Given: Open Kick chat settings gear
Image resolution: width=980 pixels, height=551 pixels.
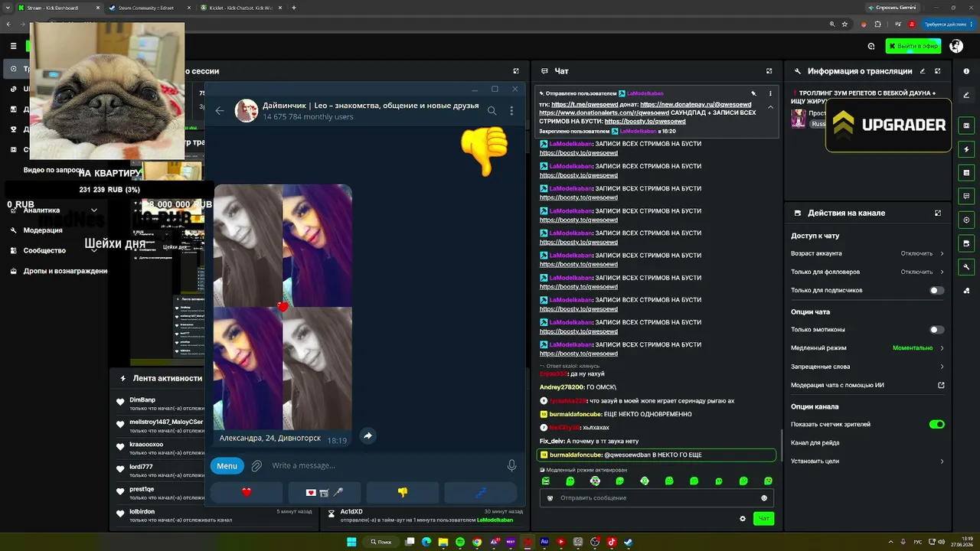Looking at the screenshot, I should pos(743,519).
